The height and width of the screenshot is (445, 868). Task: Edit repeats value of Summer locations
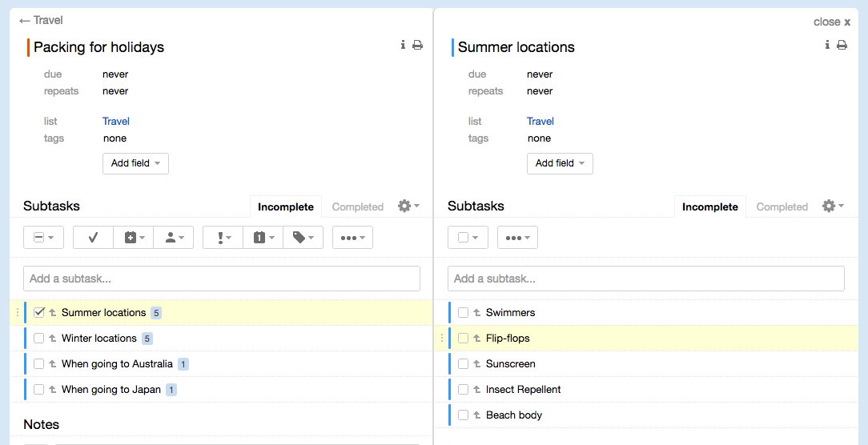[x=540, y=90]
